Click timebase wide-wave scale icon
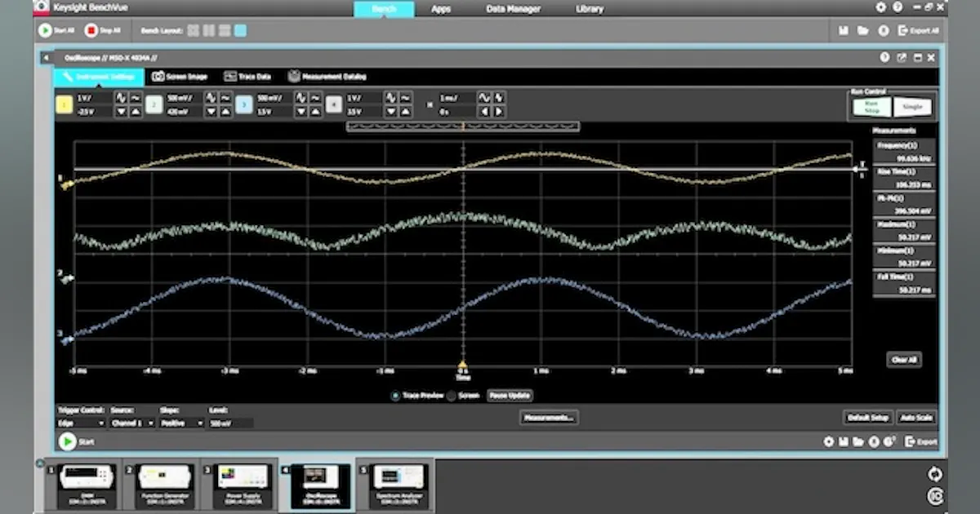 pos(484,98)
